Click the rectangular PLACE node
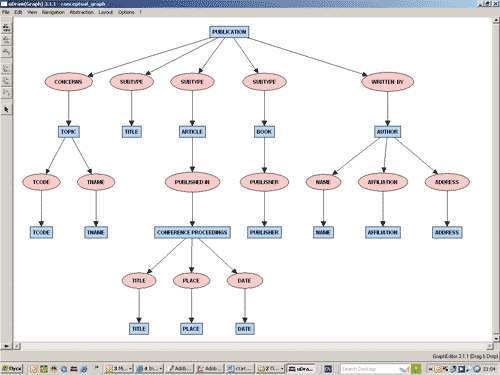The image size is (500, 375). pyautogui.click(x=191, y=329)
